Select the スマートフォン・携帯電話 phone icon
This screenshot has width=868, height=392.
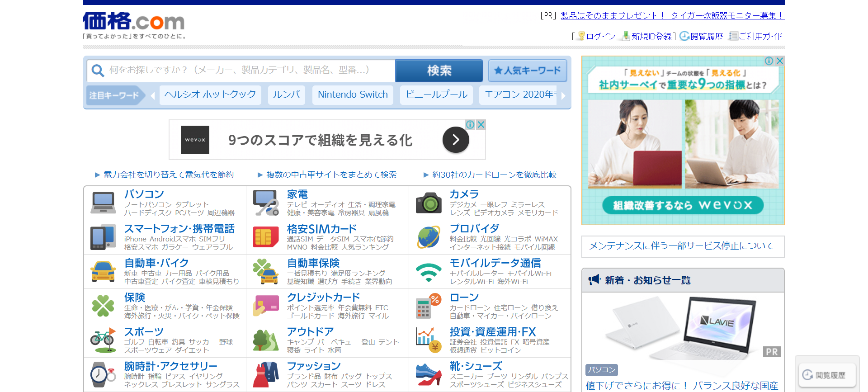click(x=103, y=237)
